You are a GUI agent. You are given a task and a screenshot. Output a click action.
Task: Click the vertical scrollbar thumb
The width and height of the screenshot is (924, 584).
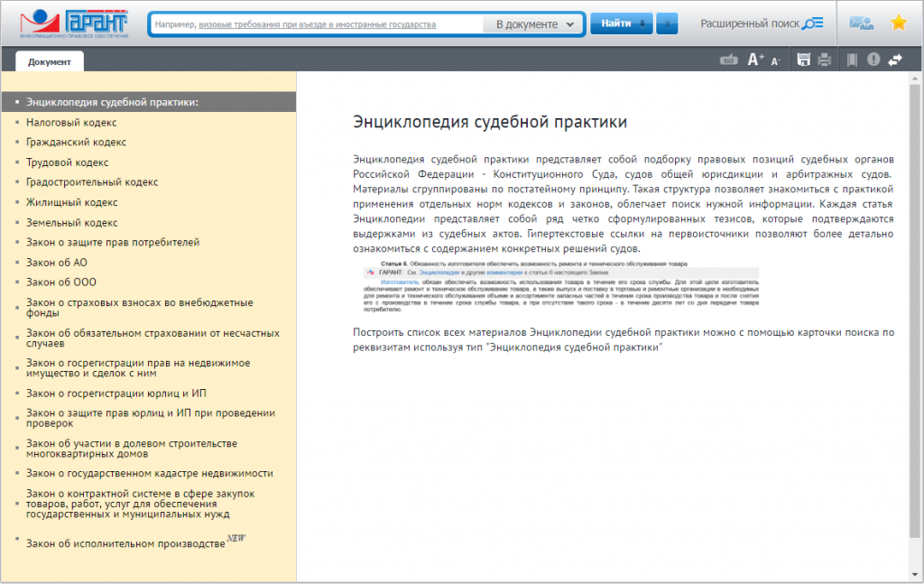coord(915,311)
